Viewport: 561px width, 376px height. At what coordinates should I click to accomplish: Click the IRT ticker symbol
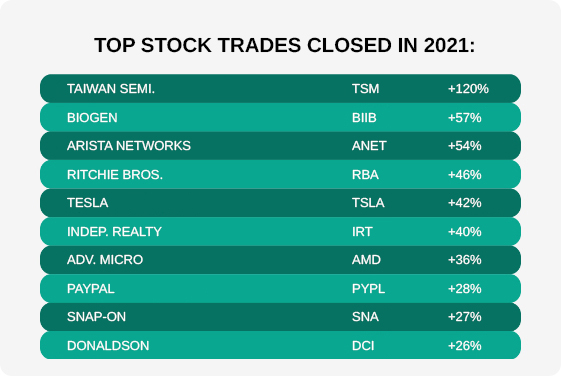click(x=362, y=232)
